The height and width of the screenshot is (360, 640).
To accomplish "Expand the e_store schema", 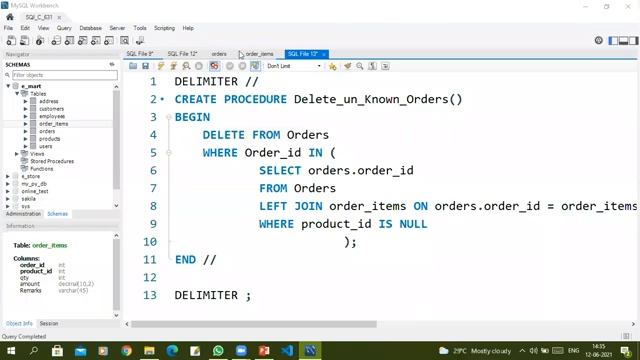I will (x=8, y=176).
